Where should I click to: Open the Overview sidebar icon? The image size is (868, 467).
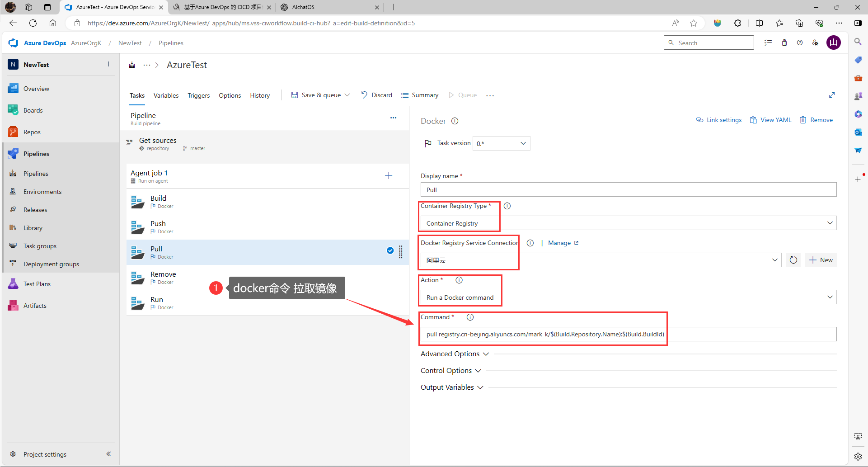[x=13, y=89]
